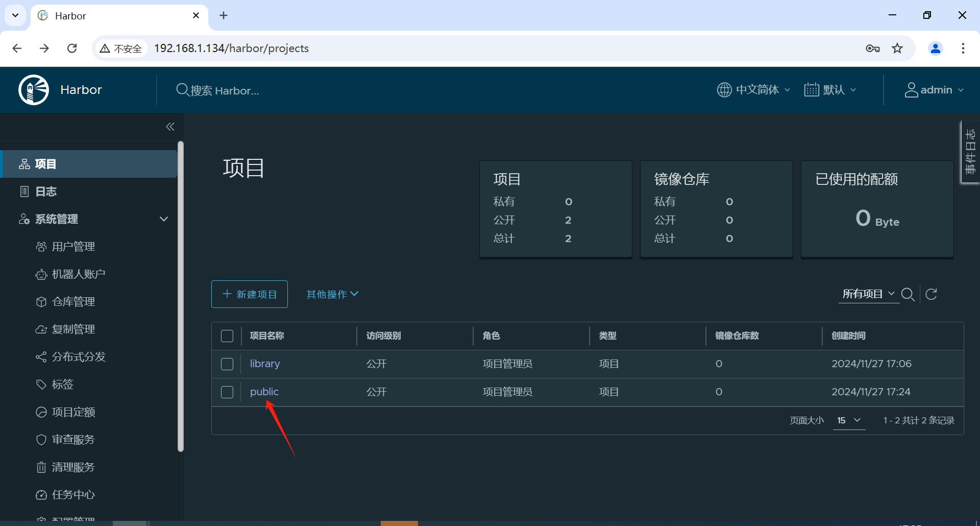Go to 项目 in the sidebar

pos(89,164)
